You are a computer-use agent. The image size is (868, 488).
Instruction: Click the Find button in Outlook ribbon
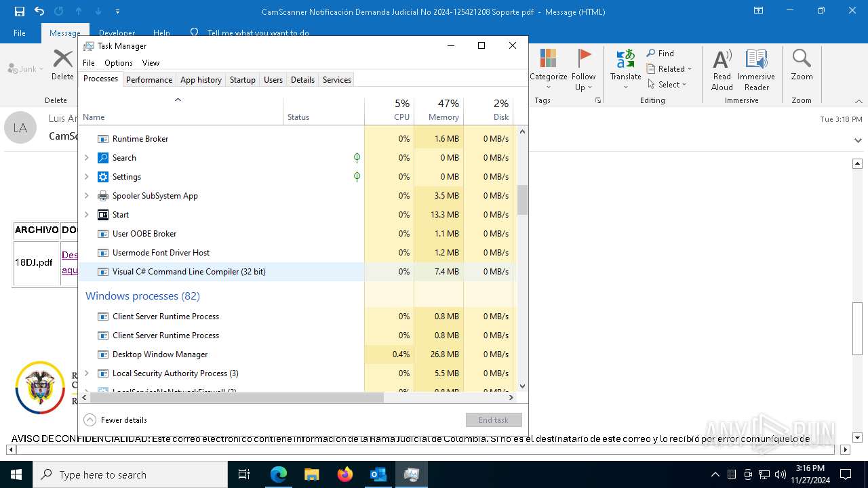click(660, 53)
